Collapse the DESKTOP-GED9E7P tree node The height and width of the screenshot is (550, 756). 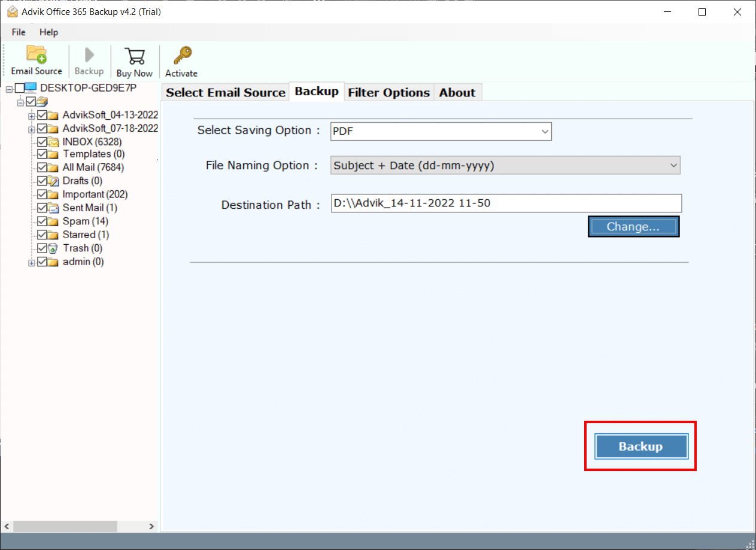coord(9,89)
